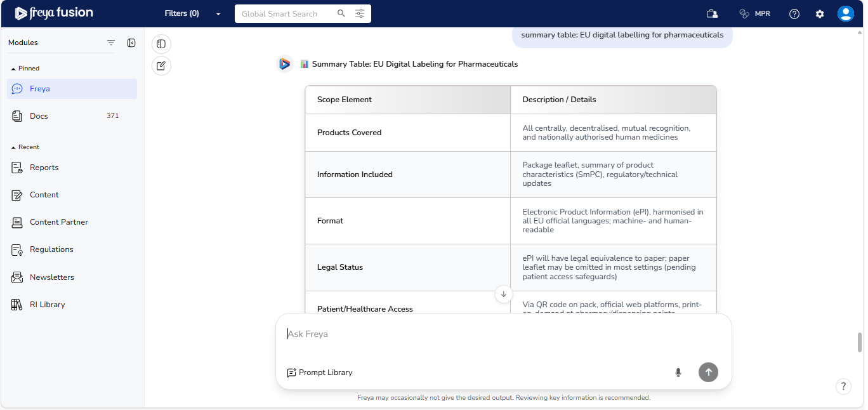Click the settings gear icon
This screenshot has width=868, height=410.
click(x=820, y=14)
